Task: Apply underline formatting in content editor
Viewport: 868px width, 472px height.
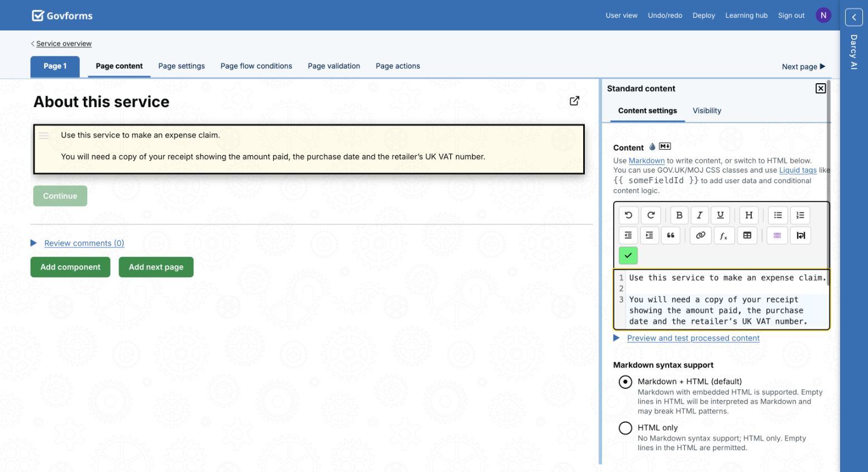Action: (721, 215)
